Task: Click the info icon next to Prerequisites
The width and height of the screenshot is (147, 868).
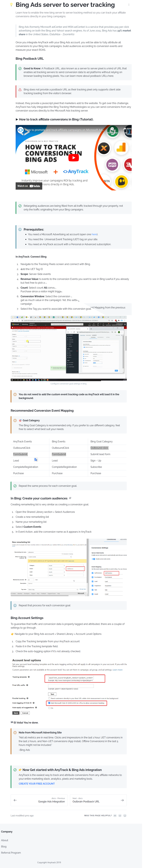Action: (x=20, y=229)
